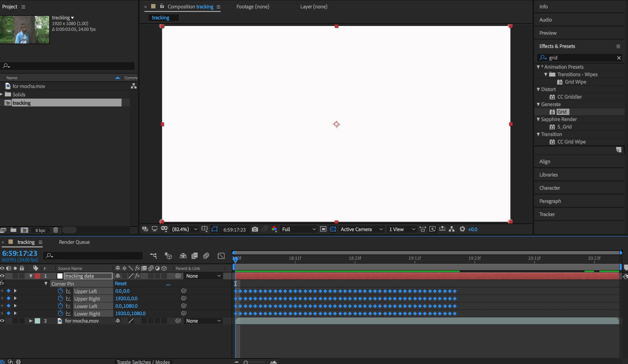This screenshot has width=628, height=364.
Task: Take a snapshot with the camera icon
Action: pyautogui.click(x=255, y=229)
